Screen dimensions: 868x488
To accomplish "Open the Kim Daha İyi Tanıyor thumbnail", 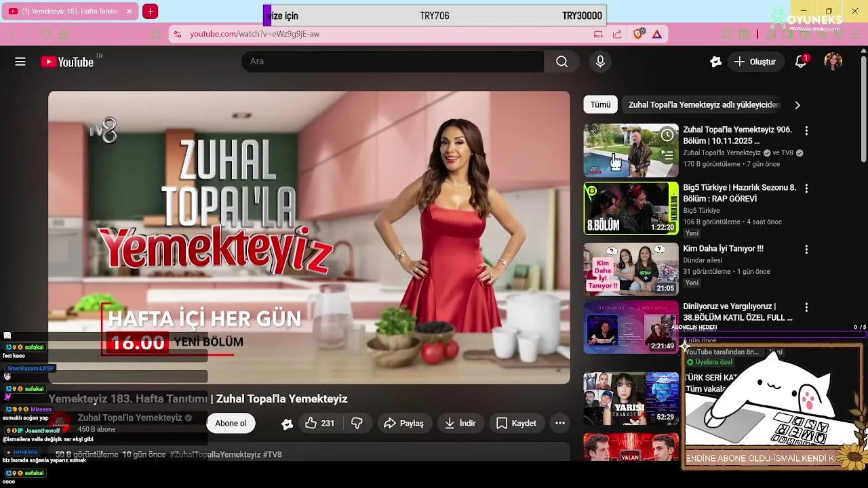I will 631,269.
